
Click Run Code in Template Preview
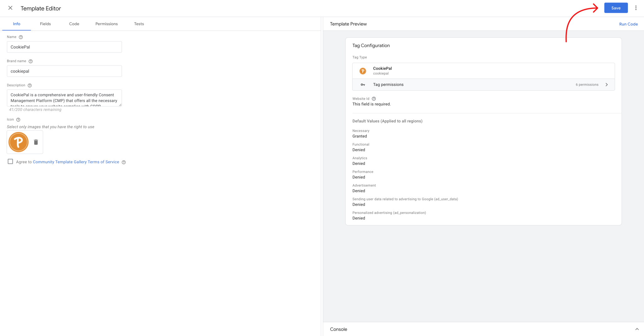pyautogui.click(x=628, y=24)
